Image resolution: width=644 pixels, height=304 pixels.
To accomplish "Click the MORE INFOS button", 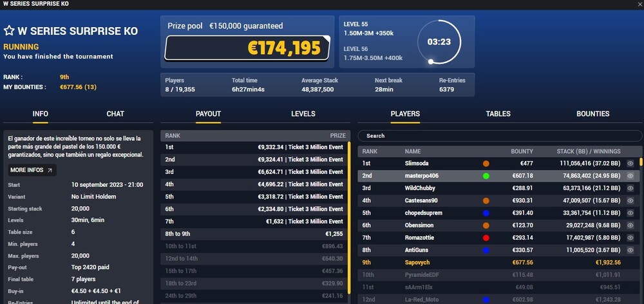I will coord(32,170).
